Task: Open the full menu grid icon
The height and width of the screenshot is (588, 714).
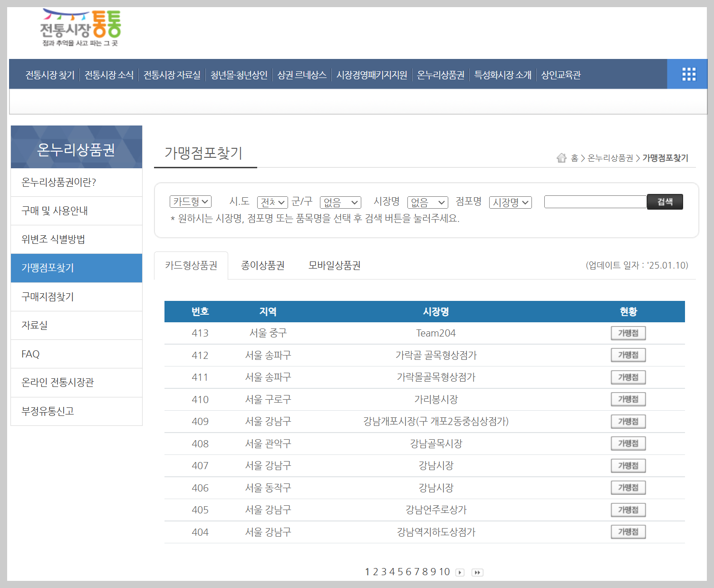Action: tap(688, 74)
